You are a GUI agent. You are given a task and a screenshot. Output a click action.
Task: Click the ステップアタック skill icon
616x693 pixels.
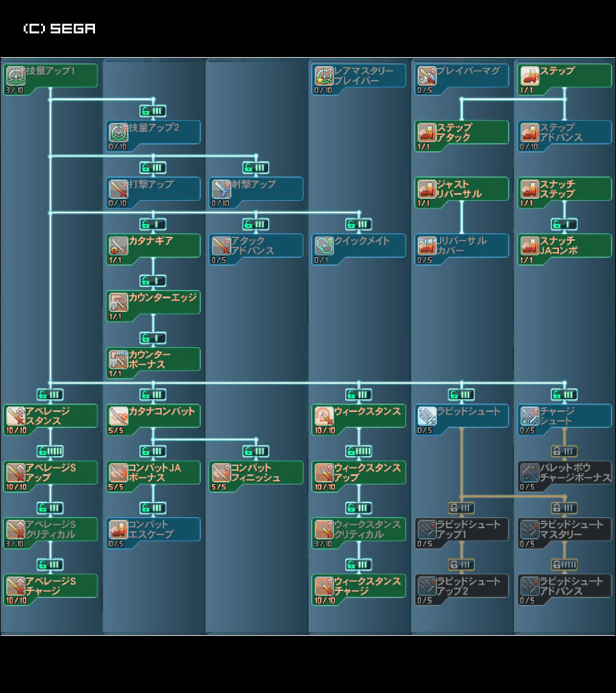coord(427,132)
